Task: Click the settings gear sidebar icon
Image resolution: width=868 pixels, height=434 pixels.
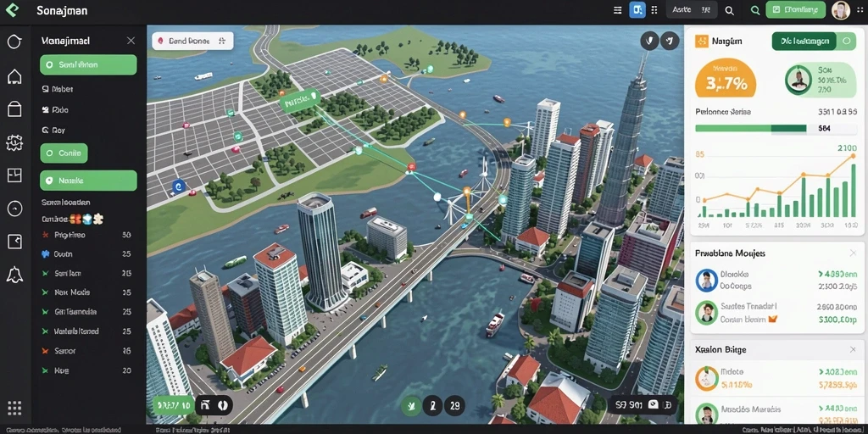Action: tap(14, 142)
